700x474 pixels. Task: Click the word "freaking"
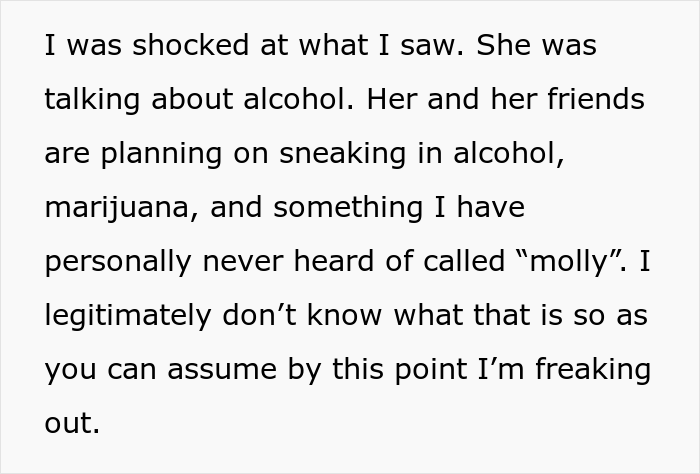(x=593, y=370)
